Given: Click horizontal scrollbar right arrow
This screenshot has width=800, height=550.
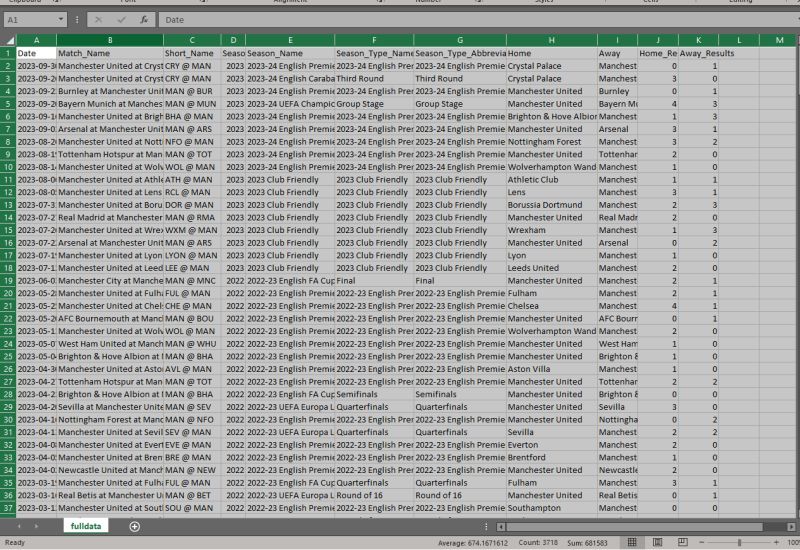Looking at the screenshot, I should (791, 527).
